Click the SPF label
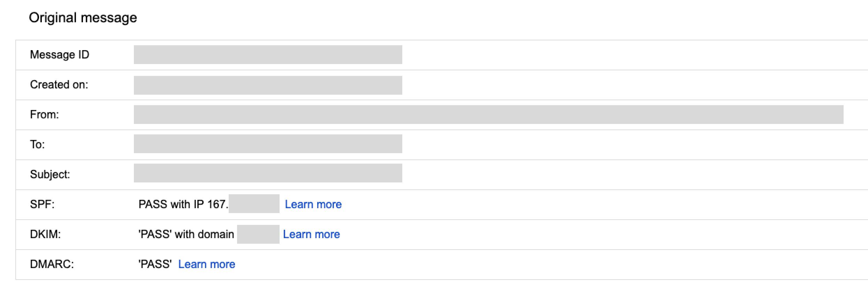 pyautogui.click(x=42, y=204)
